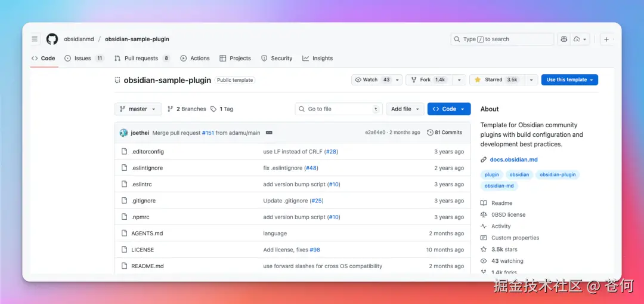Click the .gitignore file icon
The height and width of the screenshot is (304, 644).
coord(124,200)
